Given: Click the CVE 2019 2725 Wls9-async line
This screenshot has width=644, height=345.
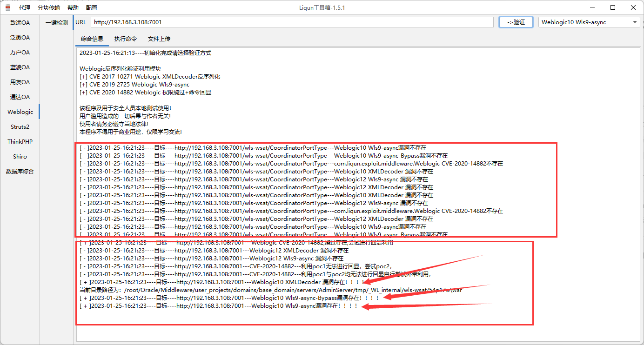Looking at the screenshot, I should point(134,85).
